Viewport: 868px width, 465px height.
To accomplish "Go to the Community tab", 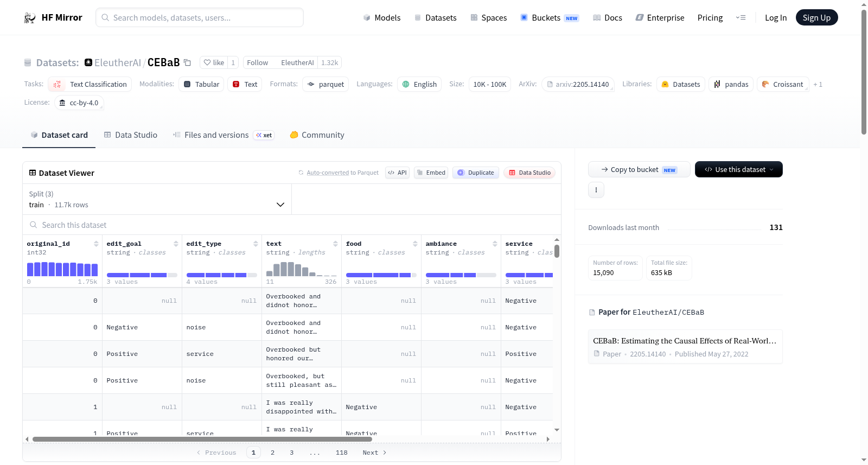I will [317, 135].
